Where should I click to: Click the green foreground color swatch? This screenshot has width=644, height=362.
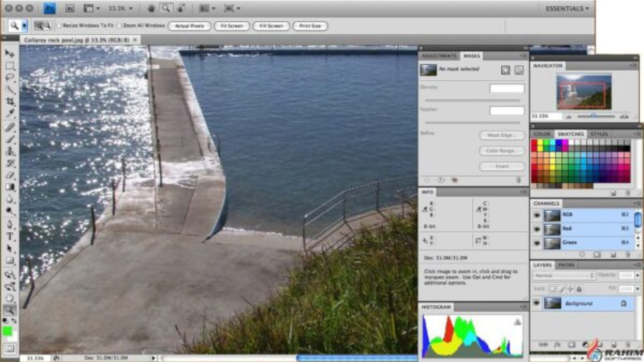[x=8, y=331]
